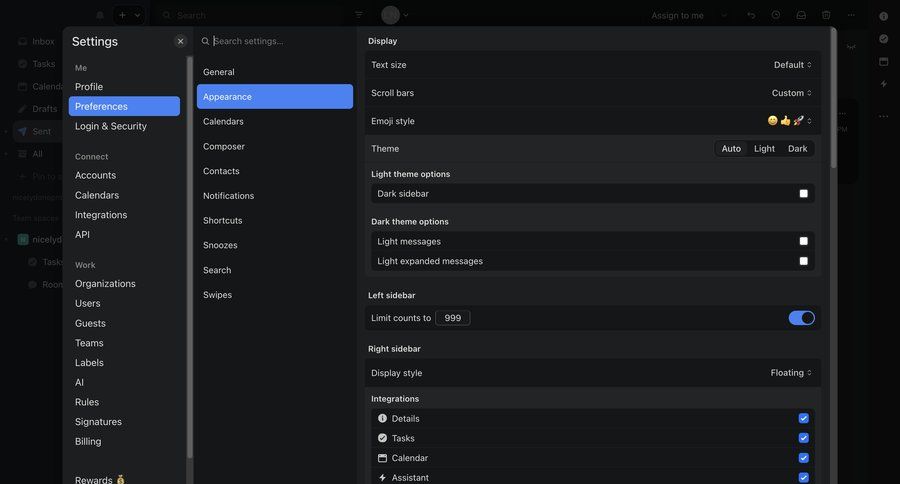The height and width of the screenshot is (484, 900).
Task: Open the Calendars preferences section
Action: 275,122
